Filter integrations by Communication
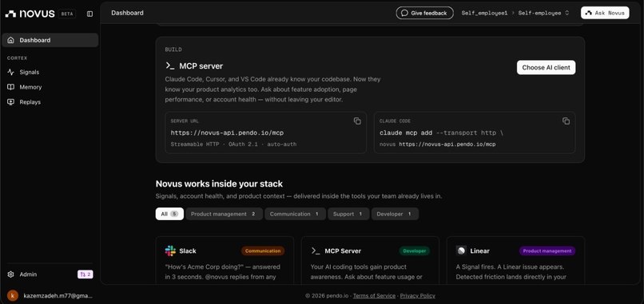The height and width of the screenshot is (304, 644). click(x=295, y=214)
